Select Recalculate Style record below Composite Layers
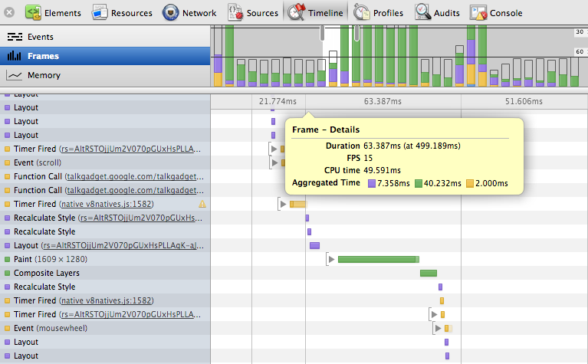The height and width of the screenshot is (364, 588). click(x=105, y=287)
